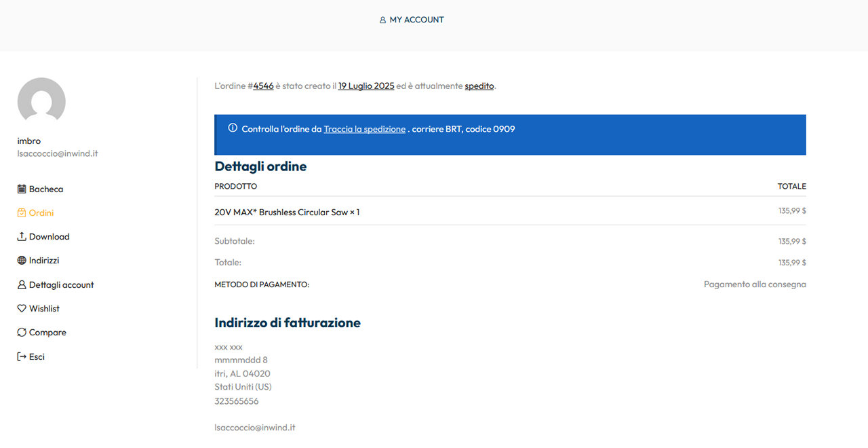Viewport: 868px width, 448px height.
Task: Click billing phone number 323565656
Action: pyautogui.click(x=236, y=401)
